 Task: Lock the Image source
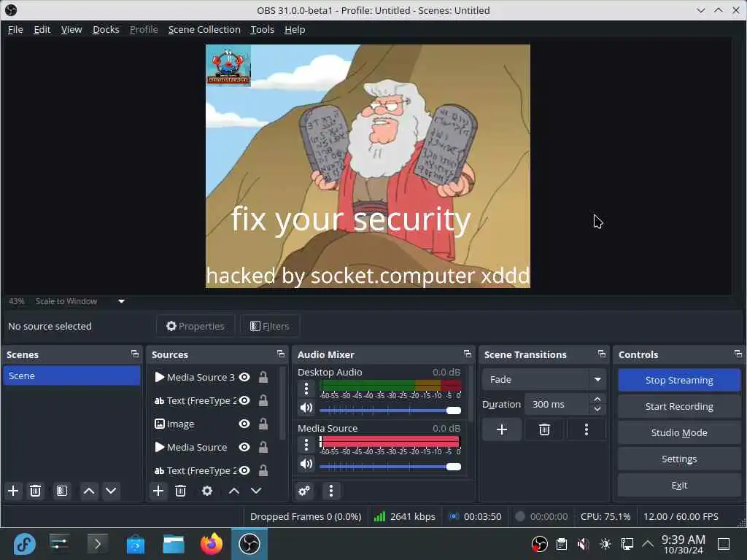tap(263, 424)
